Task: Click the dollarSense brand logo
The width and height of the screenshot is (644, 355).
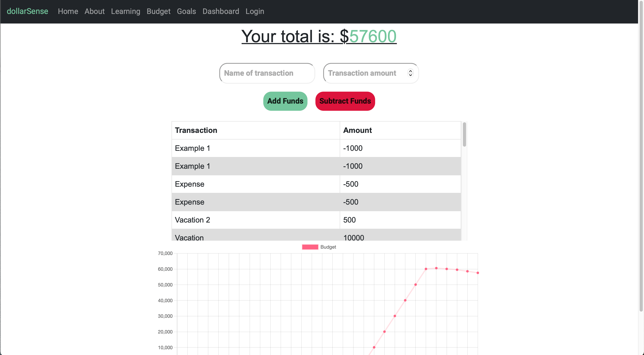Action: pos(27,11)
